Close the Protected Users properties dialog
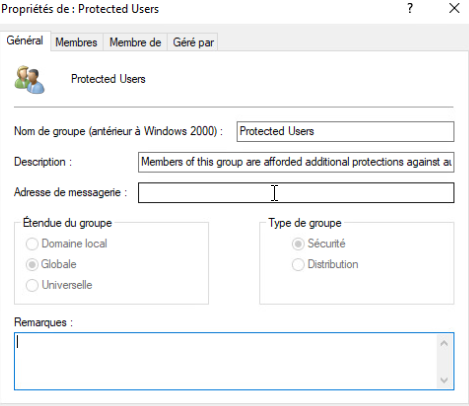This screenshot has width=469, height=406. click(454, 8)
